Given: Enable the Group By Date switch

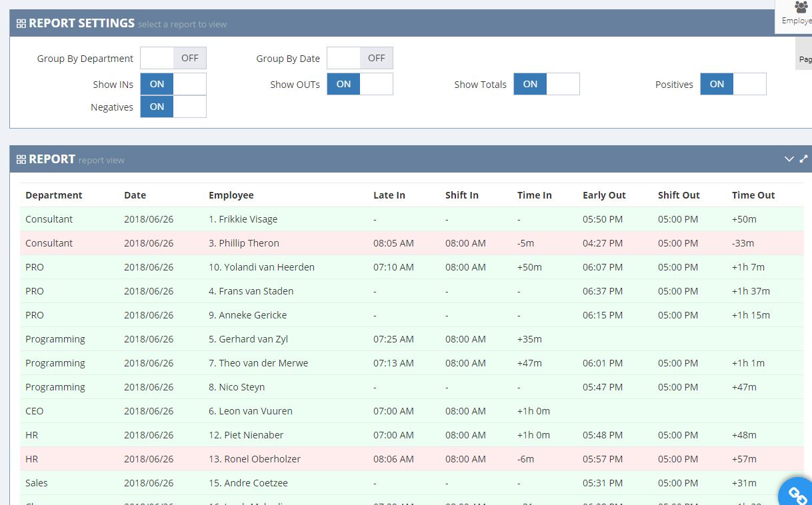Looking at the screenshot, I should pyautogui.click(x=360, y=59).
